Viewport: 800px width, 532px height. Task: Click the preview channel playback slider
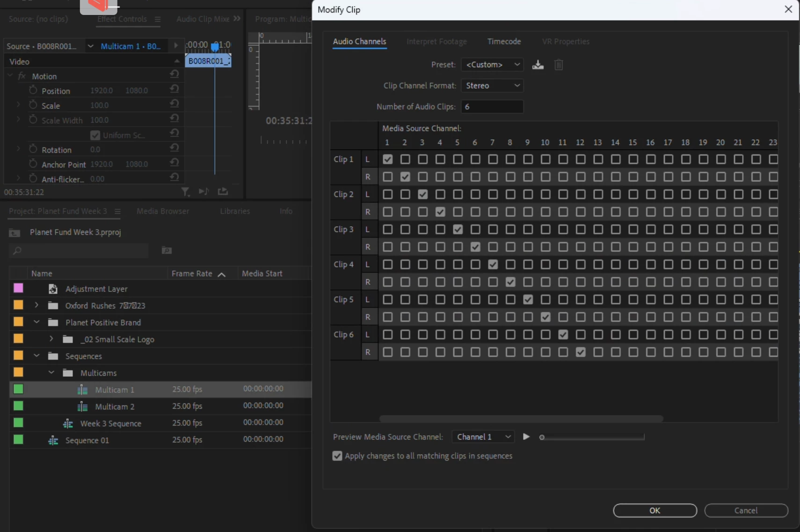(x=592, y=437)
